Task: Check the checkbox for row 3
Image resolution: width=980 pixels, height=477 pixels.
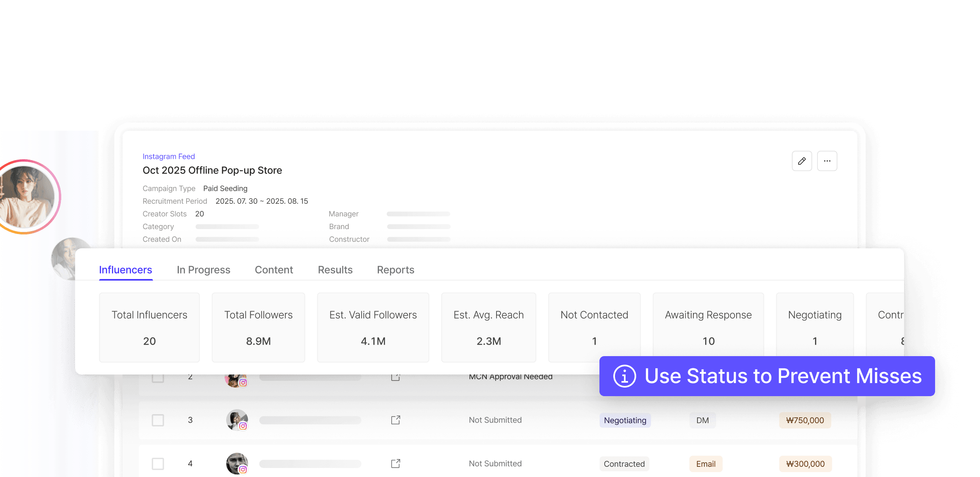Action: tap(158, 420)
